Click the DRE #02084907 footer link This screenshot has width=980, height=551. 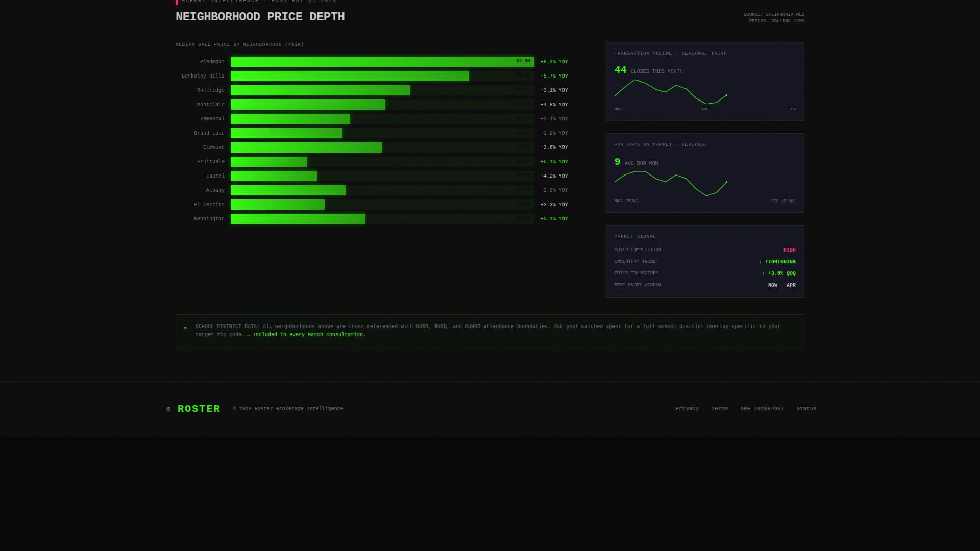[762, 409]
